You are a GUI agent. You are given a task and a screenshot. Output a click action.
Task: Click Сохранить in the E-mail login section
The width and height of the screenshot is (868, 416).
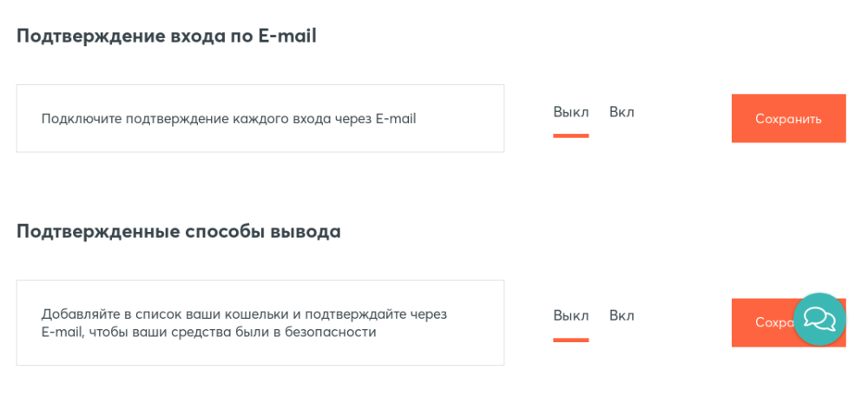(x=788, y=119)
